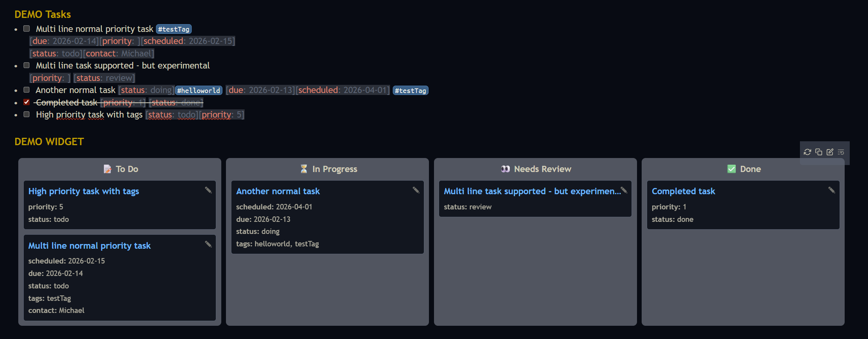Click #testTag on the first task
This screenshot has width=868, height=339.
coord(173,29)
